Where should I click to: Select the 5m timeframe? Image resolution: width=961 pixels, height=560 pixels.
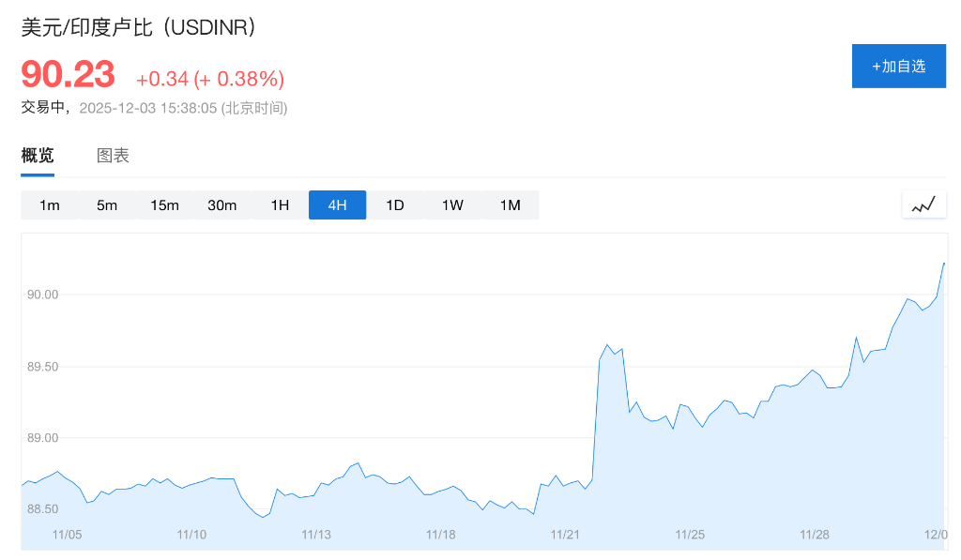click(x=107, y=205)
